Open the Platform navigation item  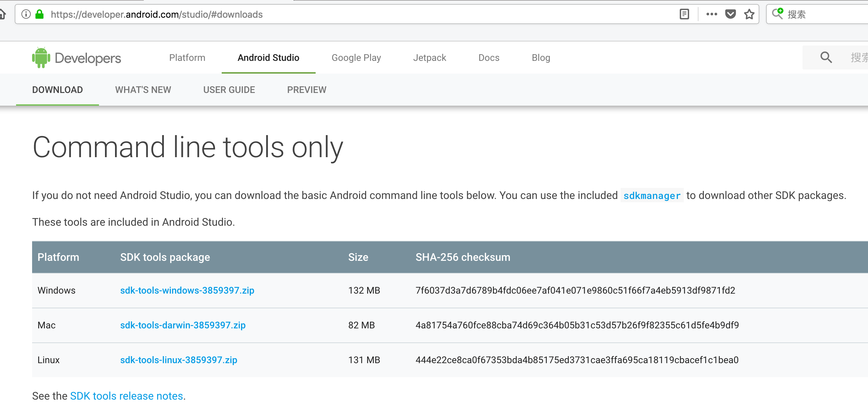click(187, 58)
